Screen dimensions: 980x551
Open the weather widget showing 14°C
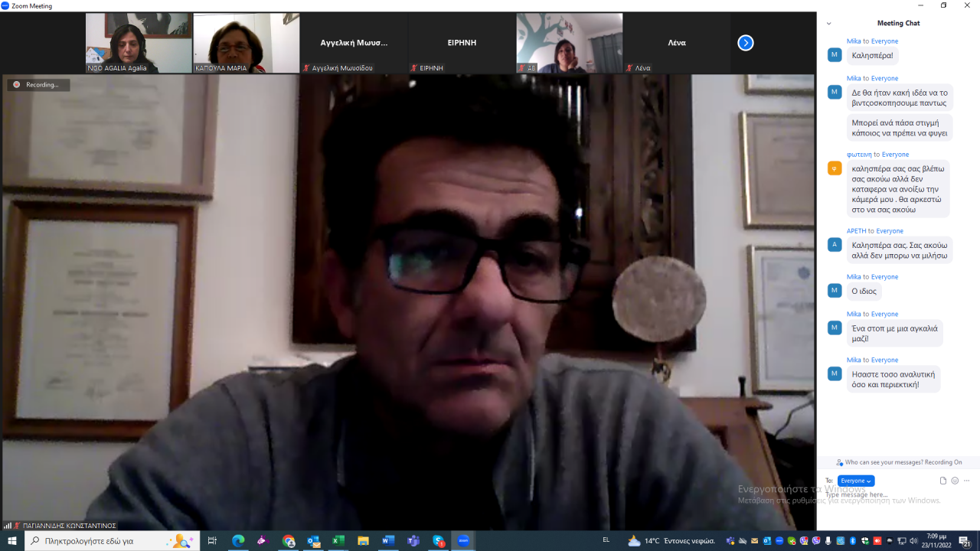(671, 541)
